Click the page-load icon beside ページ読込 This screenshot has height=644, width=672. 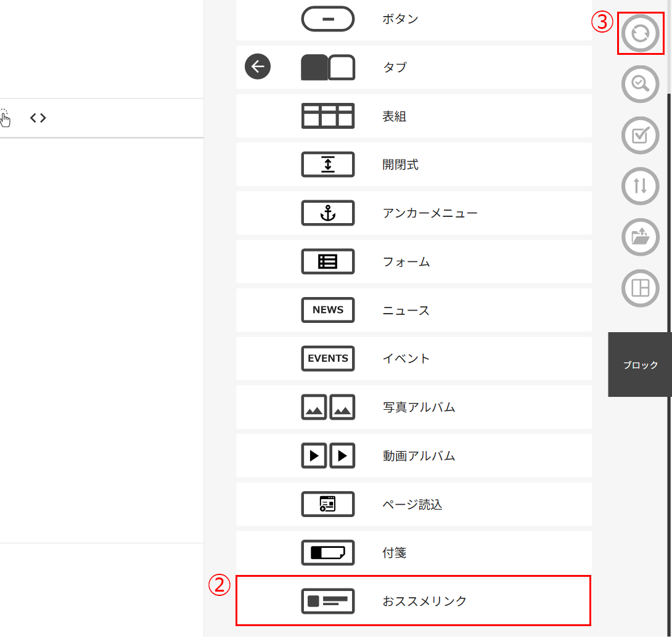[328, 504]
